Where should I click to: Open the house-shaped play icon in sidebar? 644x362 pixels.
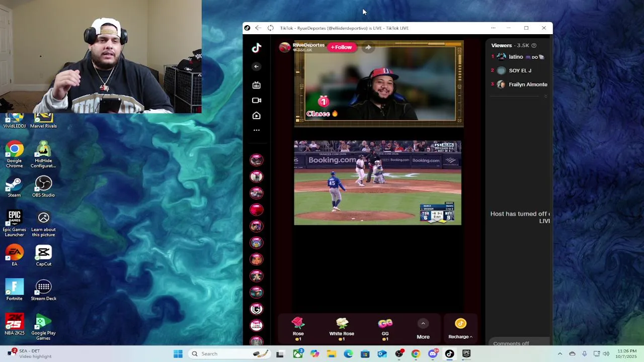pos(257,115)
